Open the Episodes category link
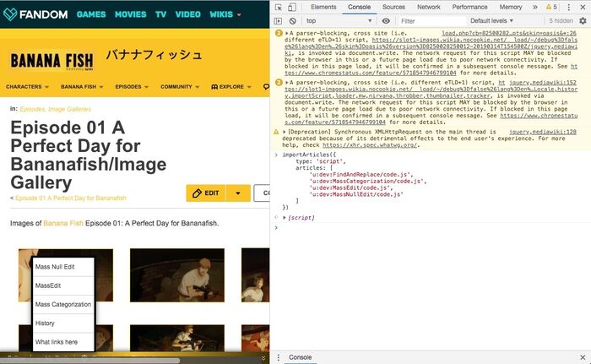 pos(32,110)
